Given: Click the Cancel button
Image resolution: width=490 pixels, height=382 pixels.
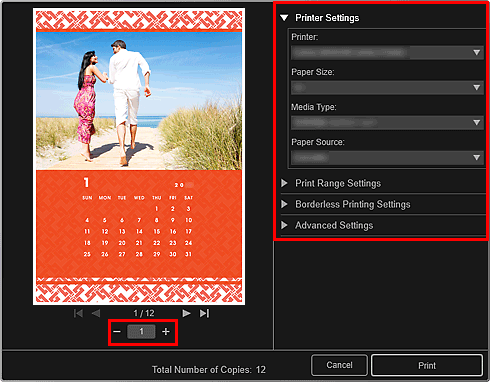Looking at the screenshot, I should pyautogui.click(x=339, y=365).
